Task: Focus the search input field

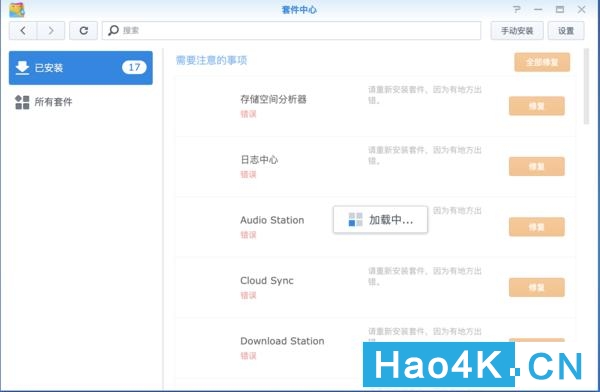Action: pos(291,31)
